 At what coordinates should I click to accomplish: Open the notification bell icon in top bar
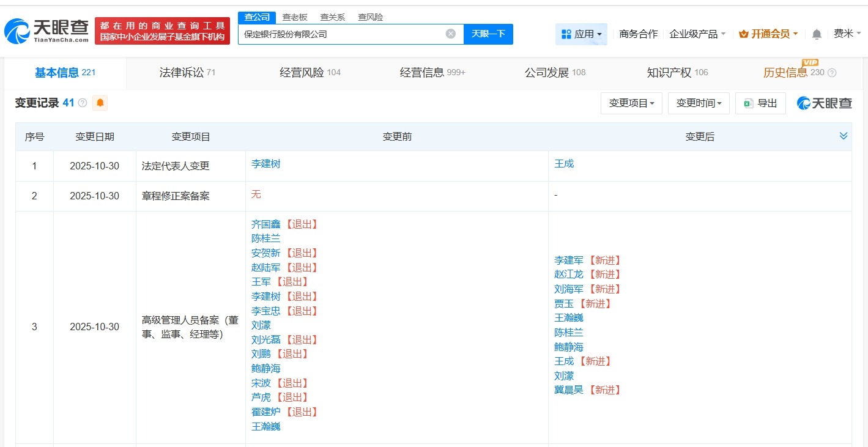(x=816, y=34)
